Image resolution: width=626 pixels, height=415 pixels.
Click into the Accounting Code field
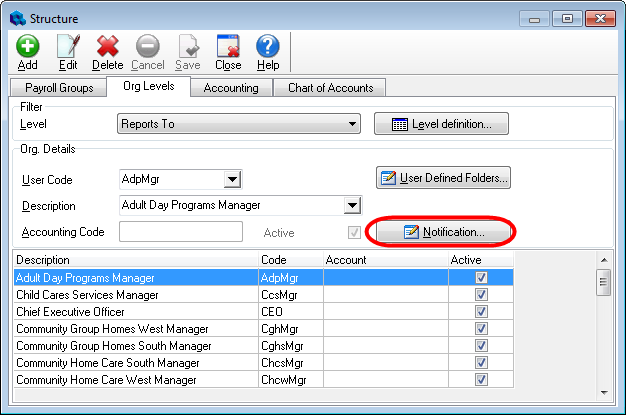pos(180,232)
